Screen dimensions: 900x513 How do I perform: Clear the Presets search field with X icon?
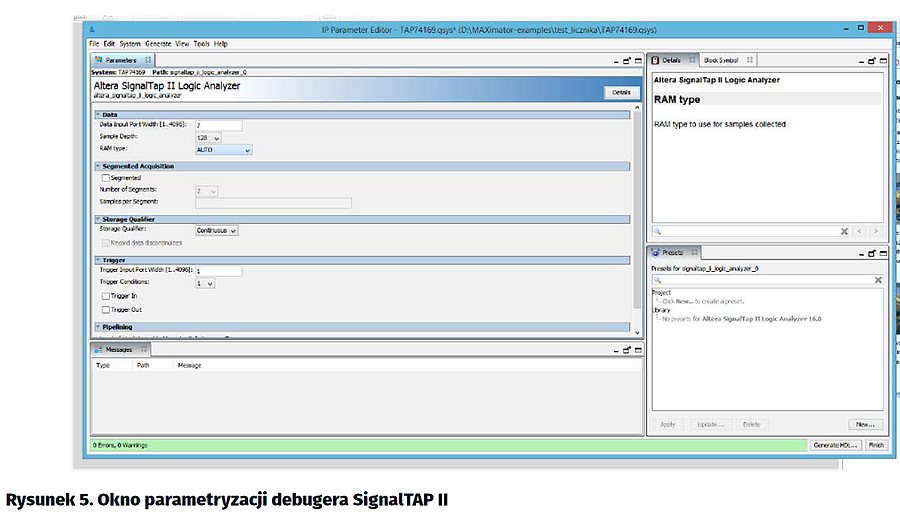[878, 280]
